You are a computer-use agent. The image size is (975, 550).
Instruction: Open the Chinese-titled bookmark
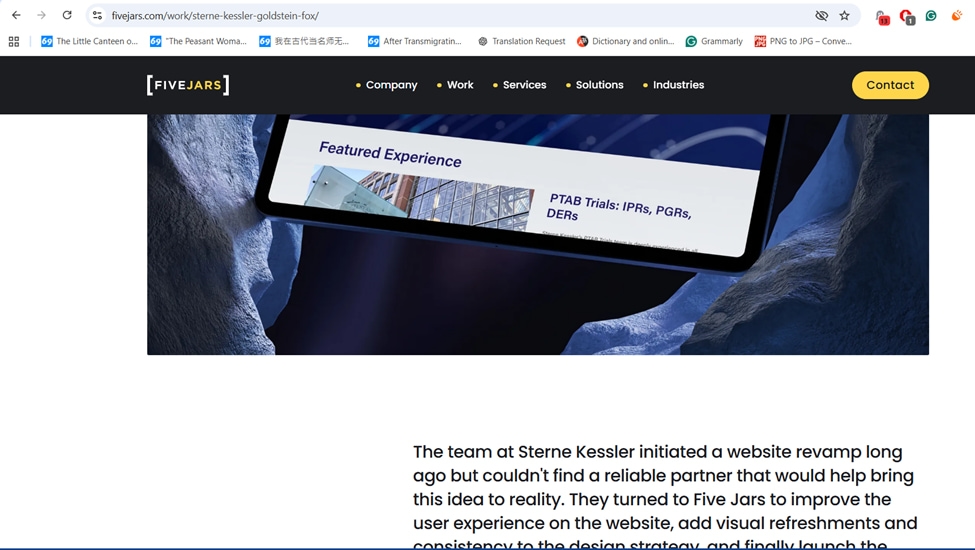pyautogui.click(x=304, y=41)
